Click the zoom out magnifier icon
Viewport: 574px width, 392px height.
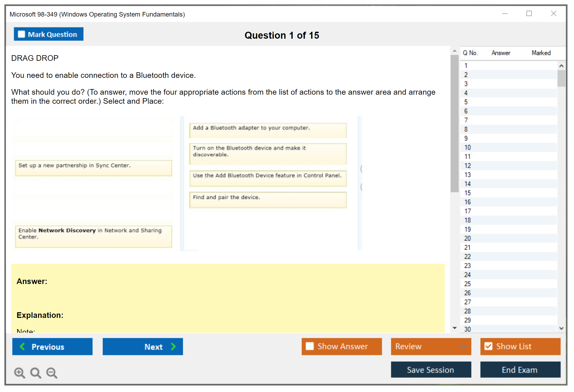(52, 373)
